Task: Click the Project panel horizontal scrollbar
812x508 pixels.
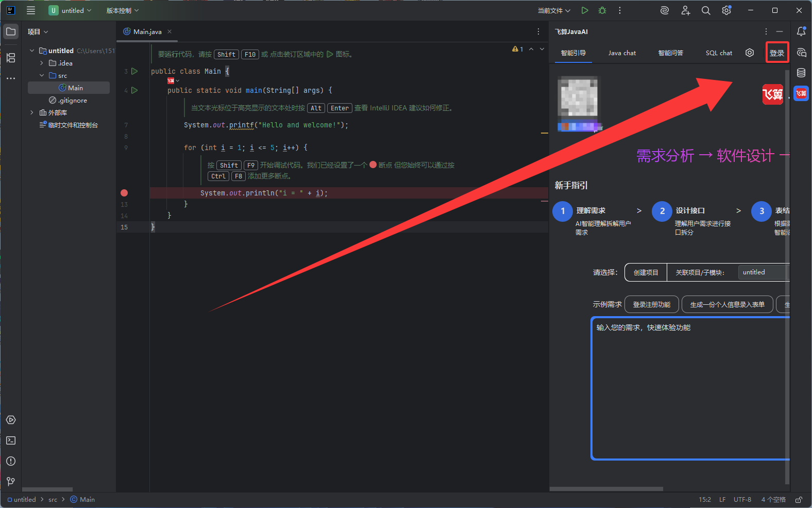Action: point(47,489)
